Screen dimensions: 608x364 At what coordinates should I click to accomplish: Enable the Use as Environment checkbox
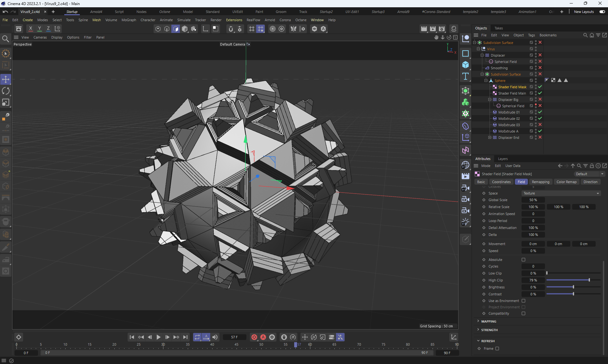[523, 301]
